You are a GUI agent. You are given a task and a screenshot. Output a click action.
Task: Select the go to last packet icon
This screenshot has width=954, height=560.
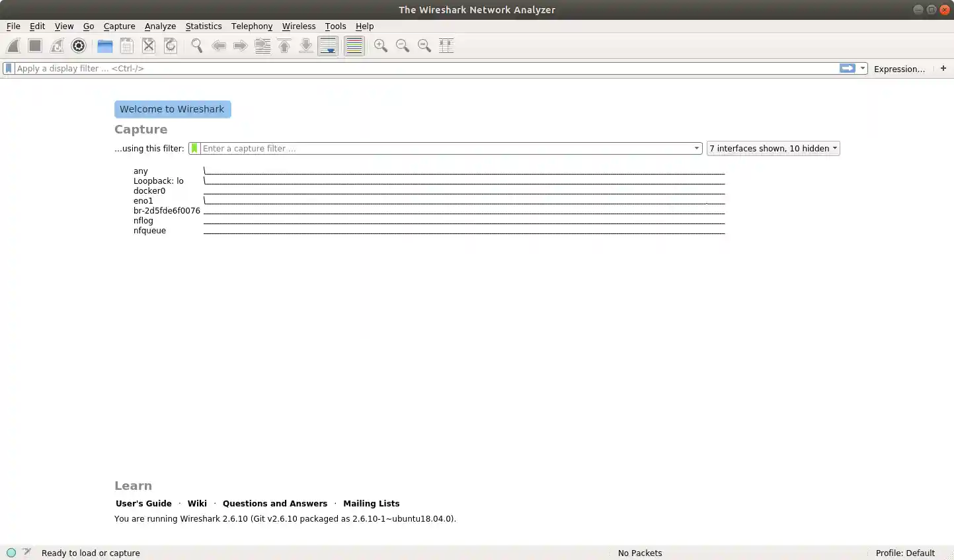tap(305, 46)
